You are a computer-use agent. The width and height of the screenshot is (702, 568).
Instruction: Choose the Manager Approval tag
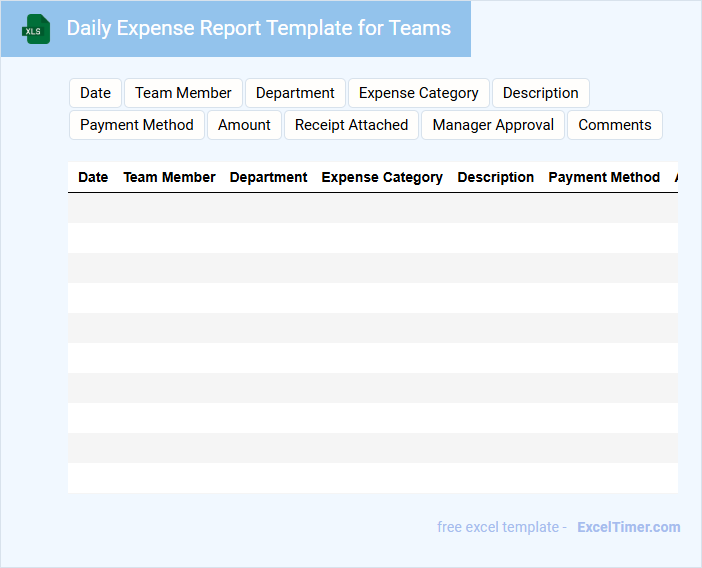click(x=493, y=125)
